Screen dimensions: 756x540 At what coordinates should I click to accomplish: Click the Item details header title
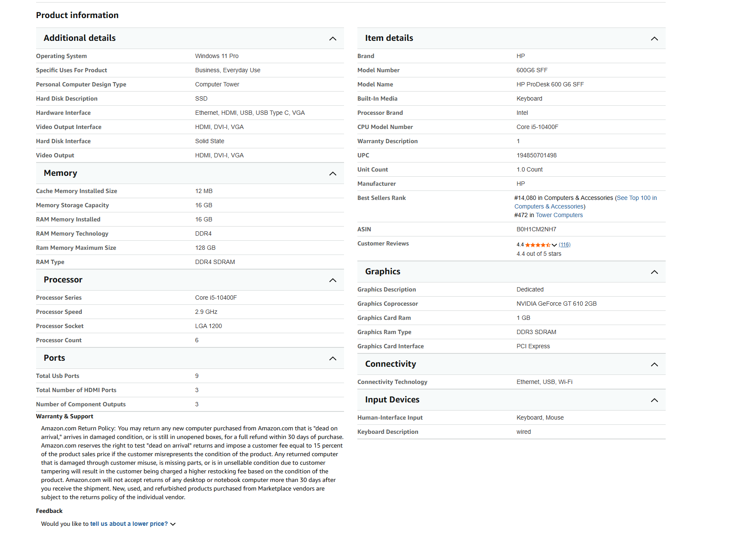[x=389, y=38]
